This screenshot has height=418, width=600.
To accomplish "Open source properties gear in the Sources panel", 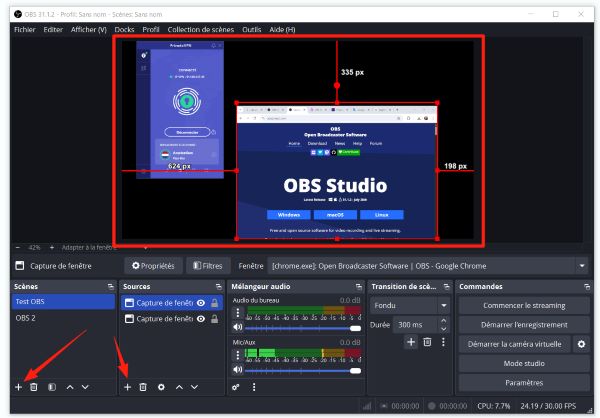I will pos(161,386).
